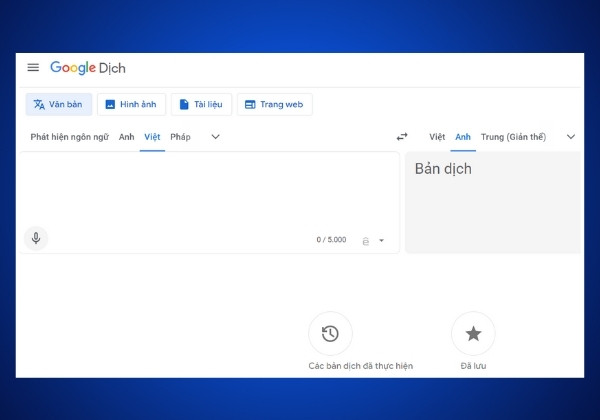Image resolution: width=600 pixels, height=420 pixels.
Task: Select Anh as target language
Action: point(463,137)
